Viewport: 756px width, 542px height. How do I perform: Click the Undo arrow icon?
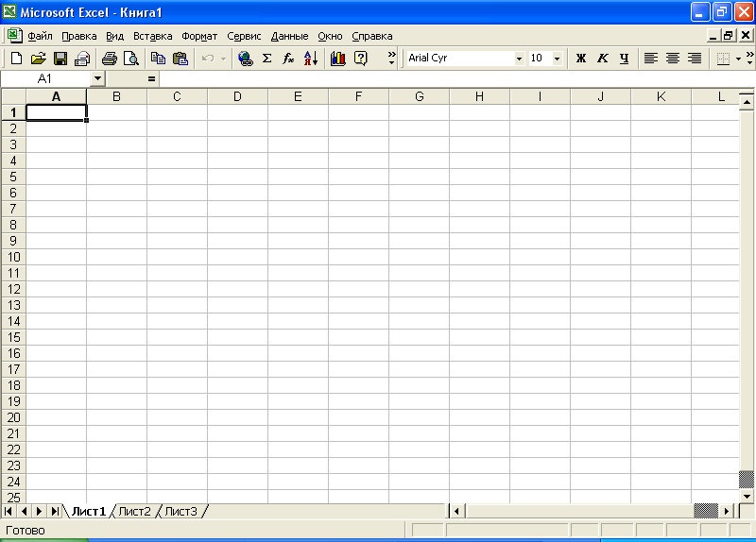pyautogui.click(x=208, y=59)
